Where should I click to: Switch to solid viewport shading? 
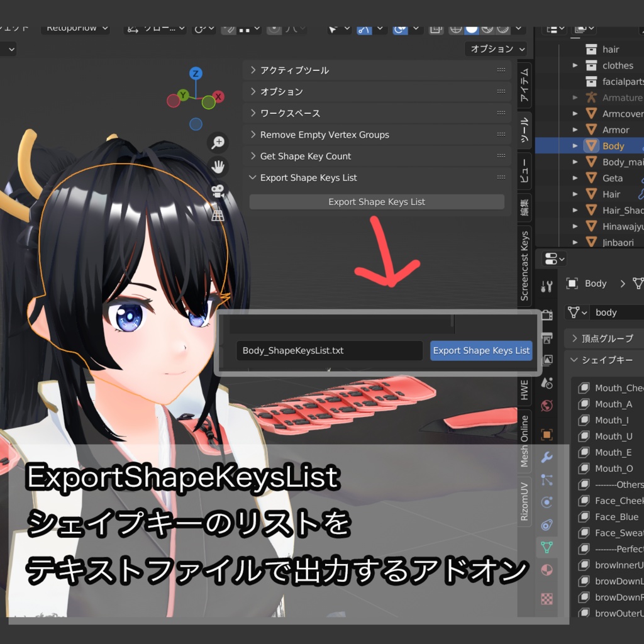pyautogui.click(x=472, y=30)
